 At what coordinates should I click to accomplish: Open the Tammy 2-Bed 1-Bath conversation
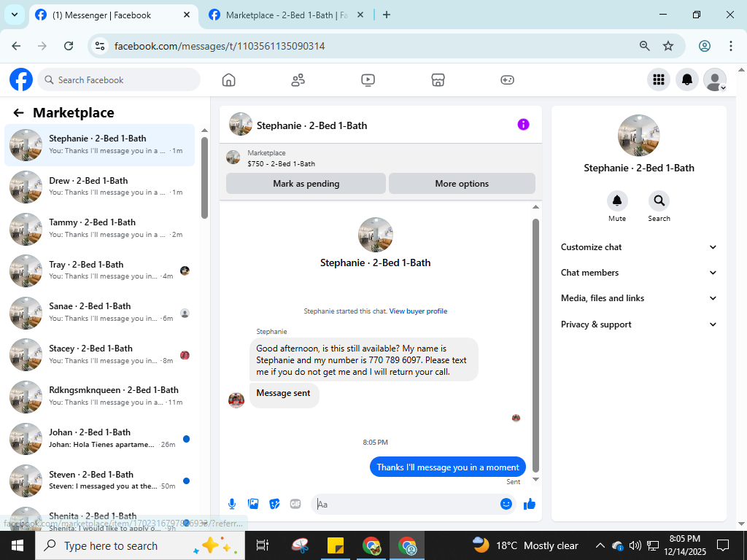pos(99,228)
